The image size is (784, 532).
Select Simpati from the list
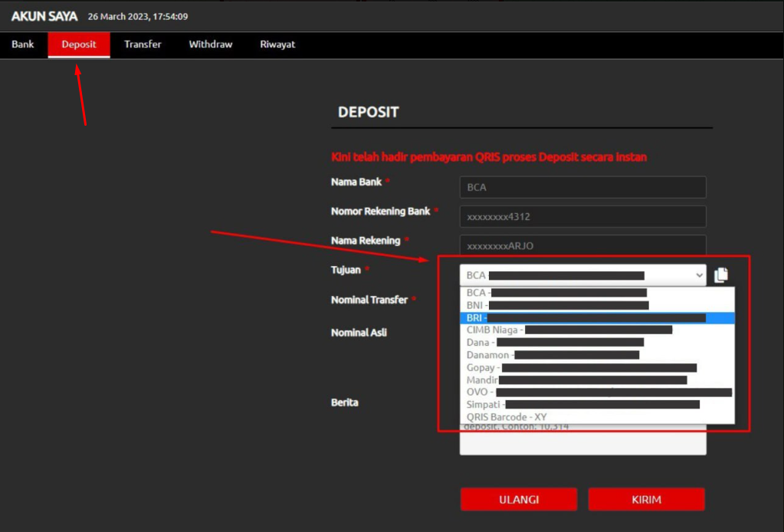[484, 404]
